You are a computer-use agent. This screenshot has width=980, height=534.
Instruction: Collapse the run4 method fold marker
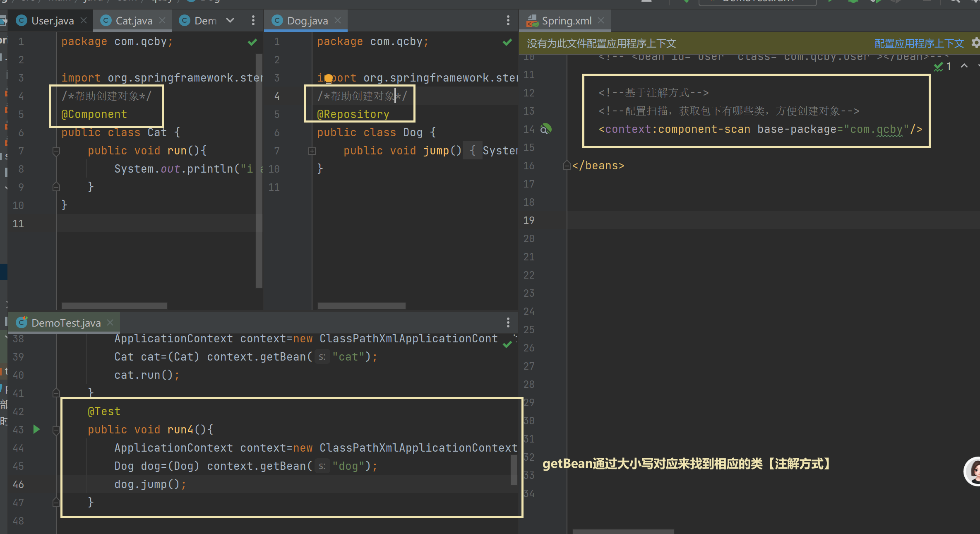56,430
